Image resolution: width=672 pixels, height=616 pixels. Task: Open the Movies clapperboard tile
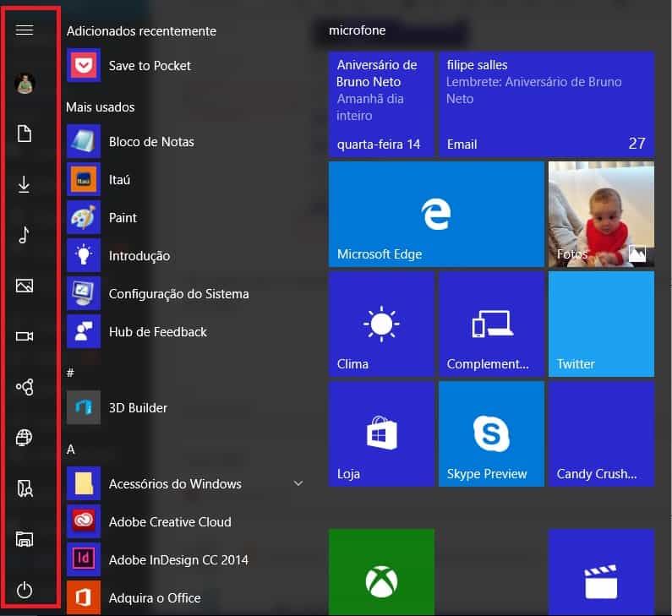point(601,572)
